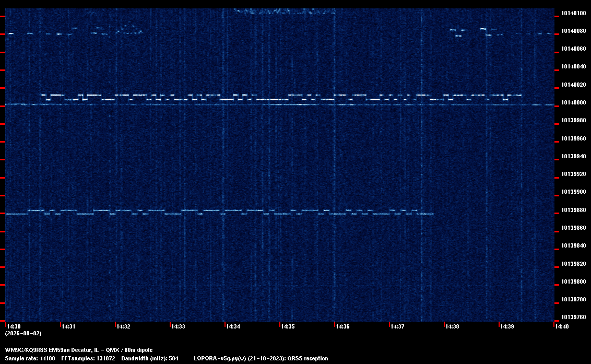Click the 14:30 time axis label
The image size is (591, 364).
point(14,326)
